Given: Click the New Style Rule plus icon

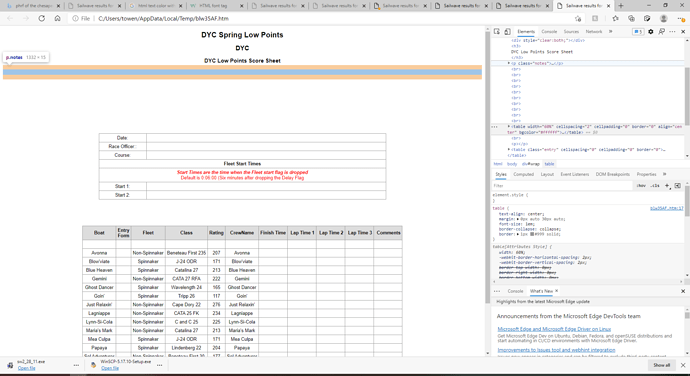Looking at the screenshot, I should (667, 186).
